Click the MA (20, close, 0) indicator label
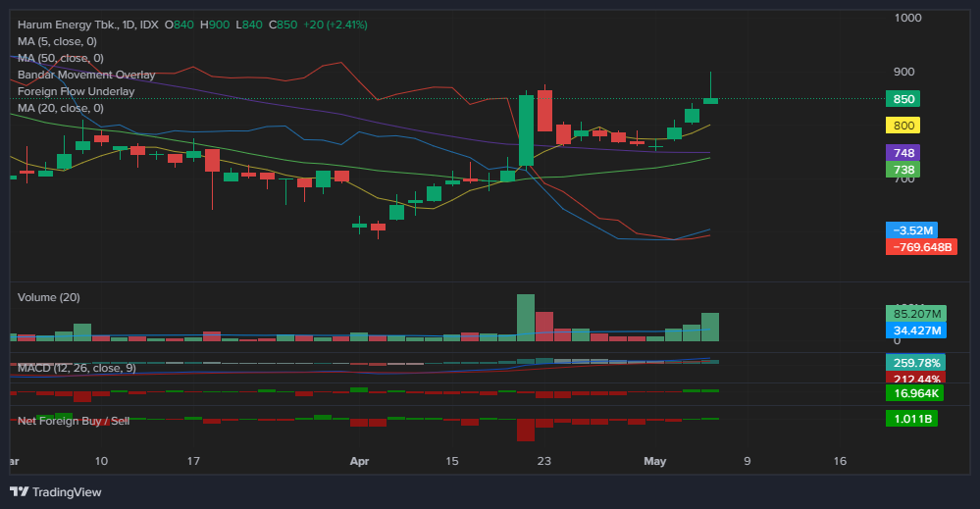This screenshot has height=509, width=980. tap(60, 108)
